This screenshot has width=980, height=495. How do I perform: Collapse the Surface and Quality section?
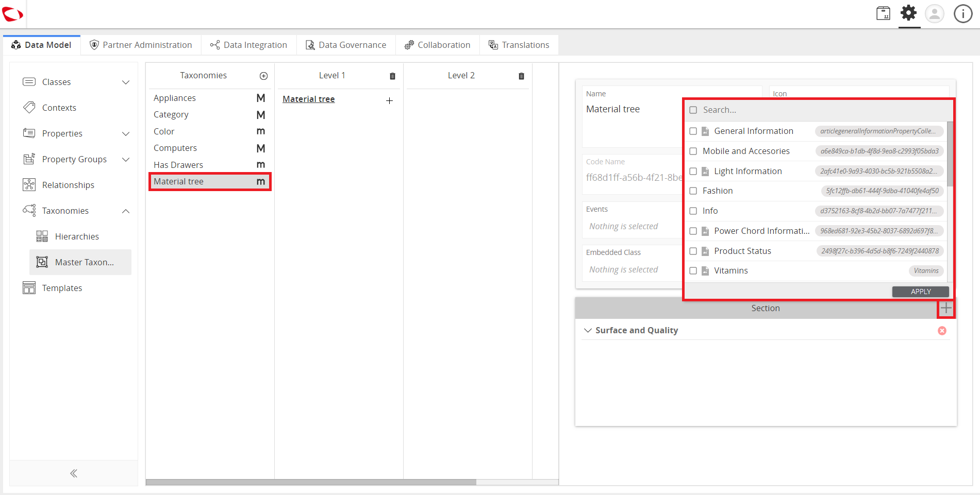[x=588, y=331]
